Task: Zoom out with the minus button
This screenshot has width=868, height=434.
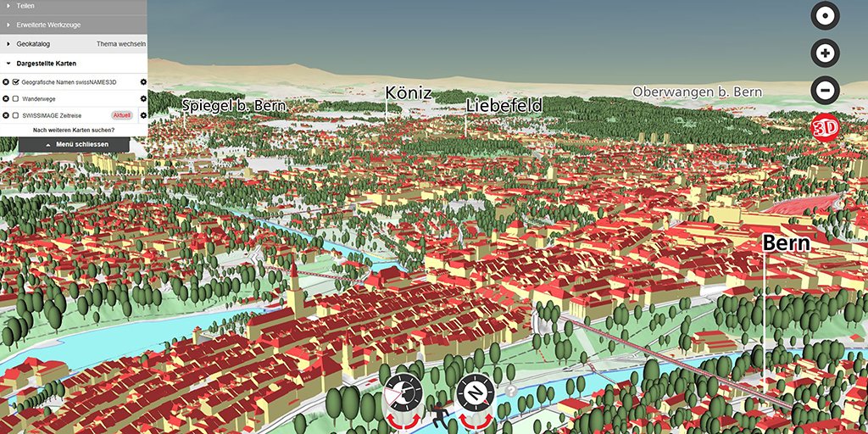Action: [x=825, y=90]
